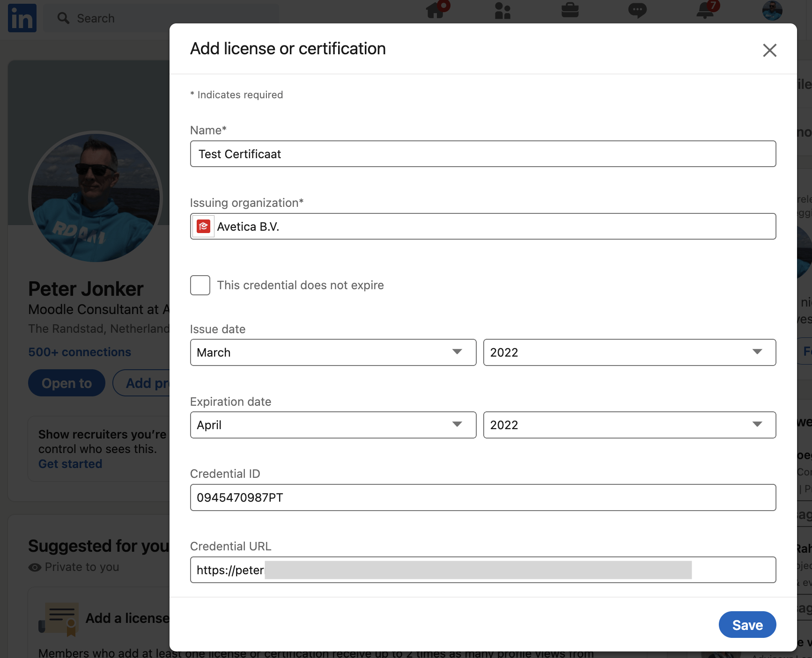Check This credential does not expire
The image size is (812, 658).
(200, 285)
